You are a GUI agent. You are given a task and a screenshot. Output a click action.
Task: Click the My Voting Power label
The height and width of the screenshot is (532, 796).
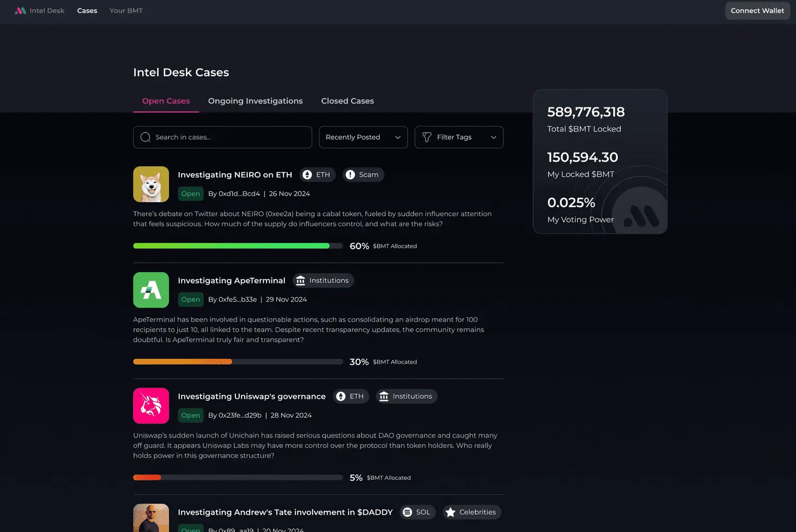click(581, 220)
